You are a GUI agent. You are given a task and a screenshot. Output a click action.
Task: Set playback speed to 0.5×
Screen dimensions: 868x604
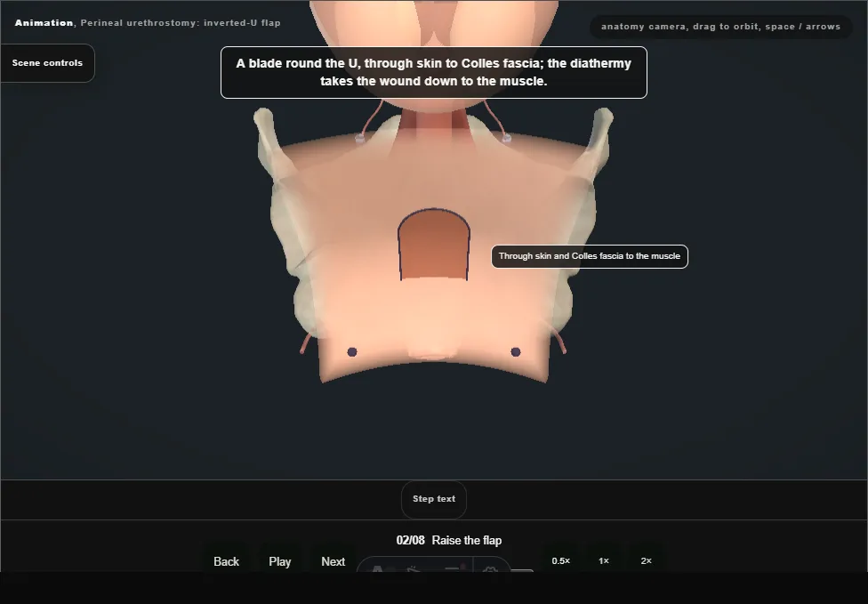(561, 560)
